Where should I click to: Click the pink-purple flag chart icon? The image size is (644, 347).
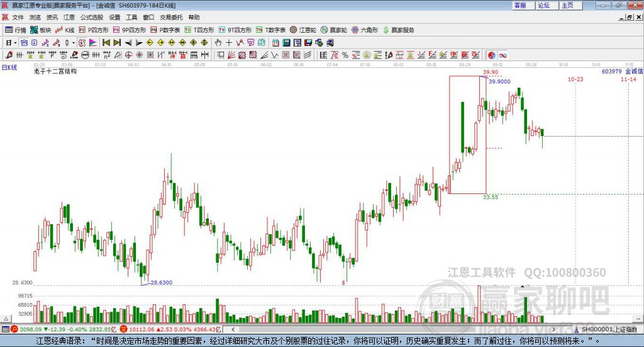pyautogui.click(x=93, y=43)
